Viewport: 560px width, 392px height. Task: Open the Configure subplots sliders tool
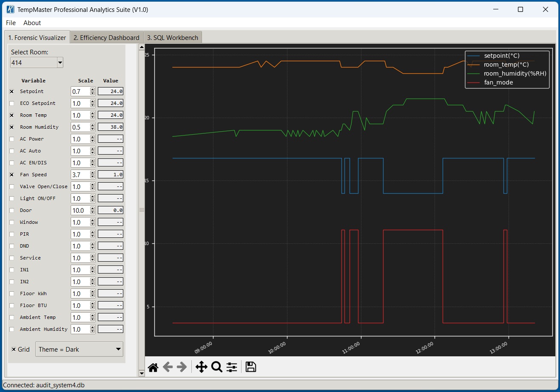click(232, 367)
